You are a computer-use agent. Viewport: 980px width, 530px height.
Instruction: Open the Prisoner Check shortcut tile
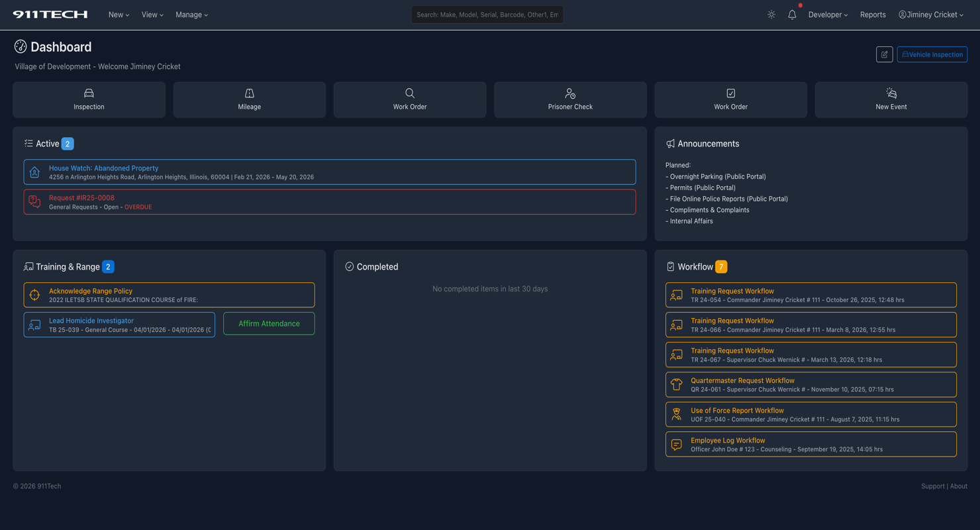point(570,99)
